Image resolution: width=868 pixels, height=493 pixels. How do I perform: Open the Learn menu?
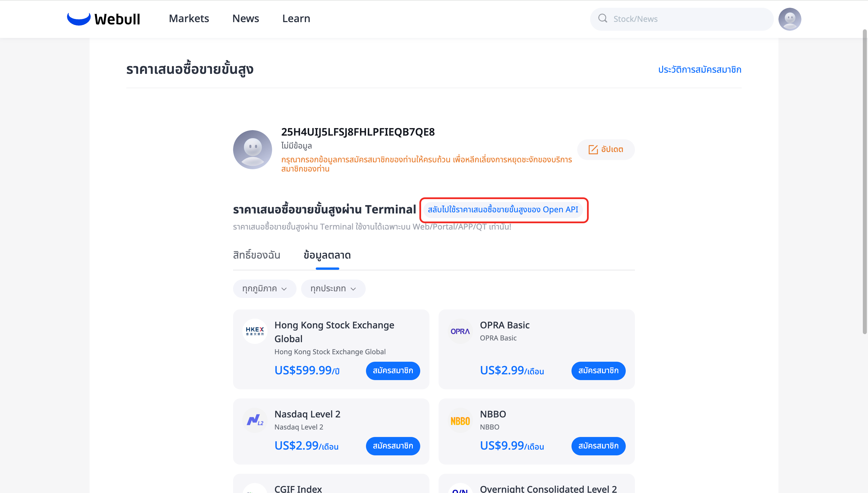pos(296,19)
